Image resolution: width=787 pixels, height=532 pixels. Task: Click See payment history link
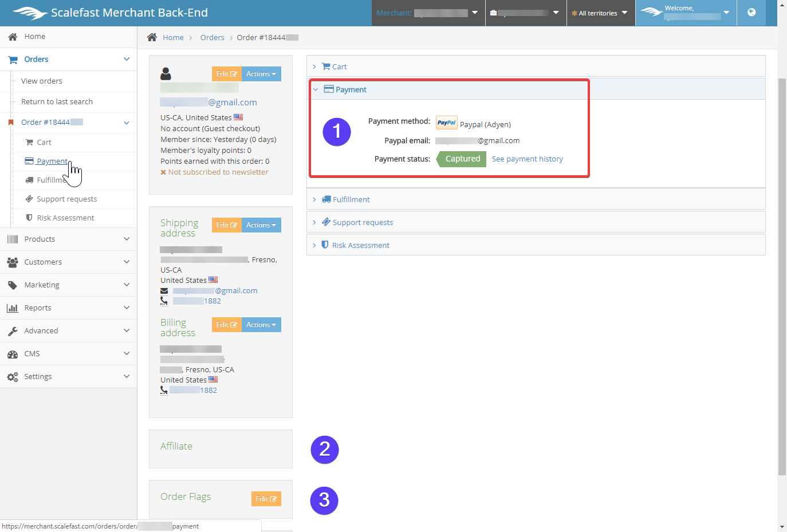coord(527,159)
